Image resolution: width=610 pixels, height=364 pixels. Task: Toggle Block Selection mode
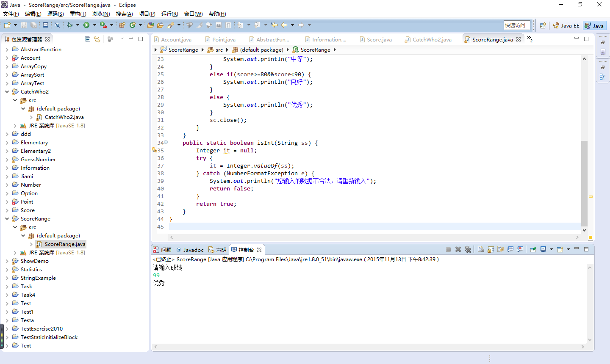click(219, 25)
